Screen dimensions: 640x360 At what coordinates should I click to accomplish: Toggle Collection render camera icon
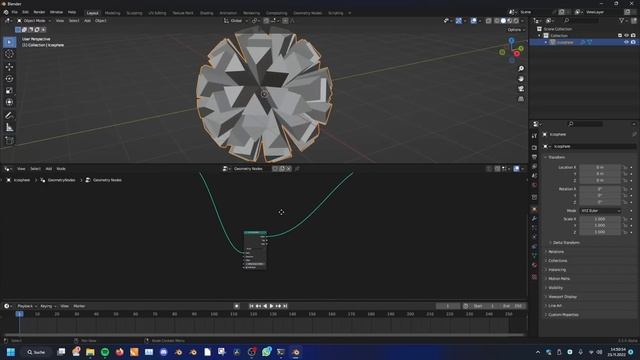tap(633, 36)
